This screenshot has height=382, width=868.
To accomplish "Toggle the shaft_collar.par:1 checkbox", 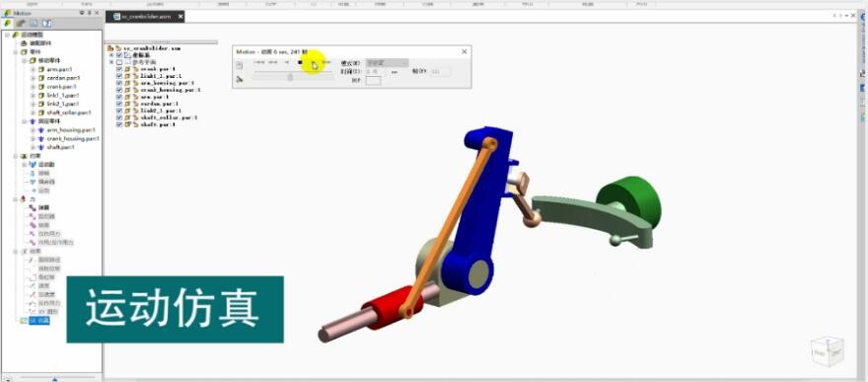I will tap(119, 117).
